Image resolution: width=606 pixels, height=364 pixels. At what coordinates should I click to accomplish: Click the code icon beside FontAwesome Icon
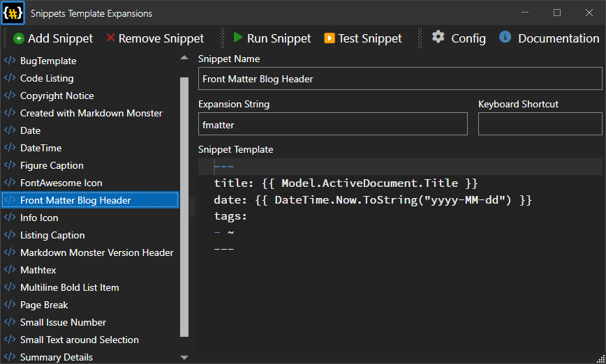click(10, 182)
